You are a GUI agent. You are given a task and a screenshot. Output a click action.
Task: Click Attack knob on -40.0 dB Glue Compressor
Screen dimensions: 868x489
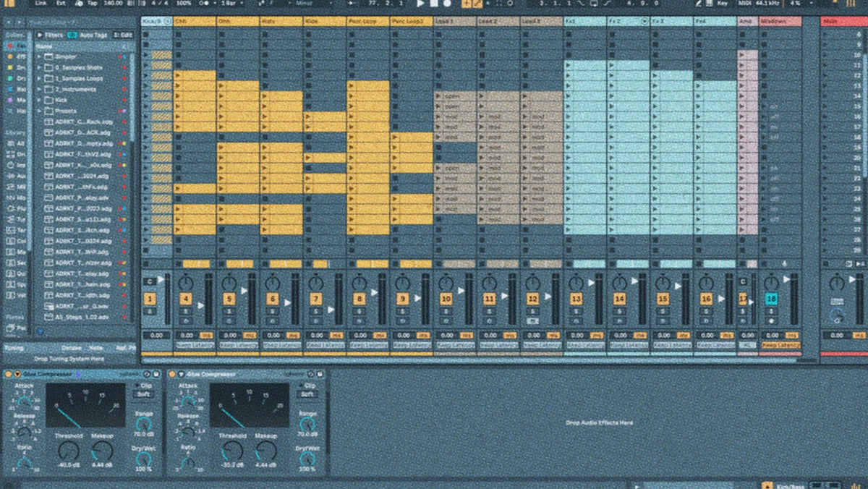click(x=24, y=400)
